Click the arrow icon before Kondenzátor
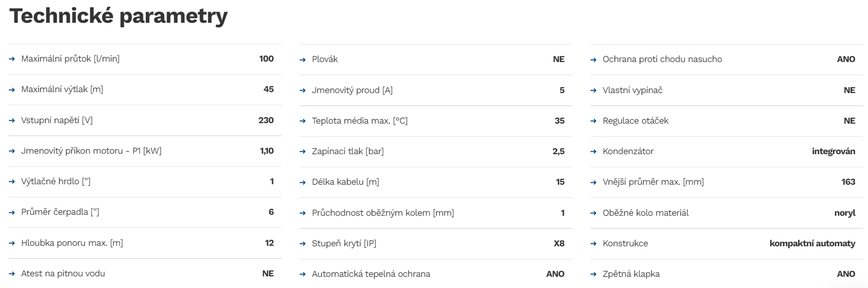The height and width of the screenshot is (288, 868). (594, 152)
